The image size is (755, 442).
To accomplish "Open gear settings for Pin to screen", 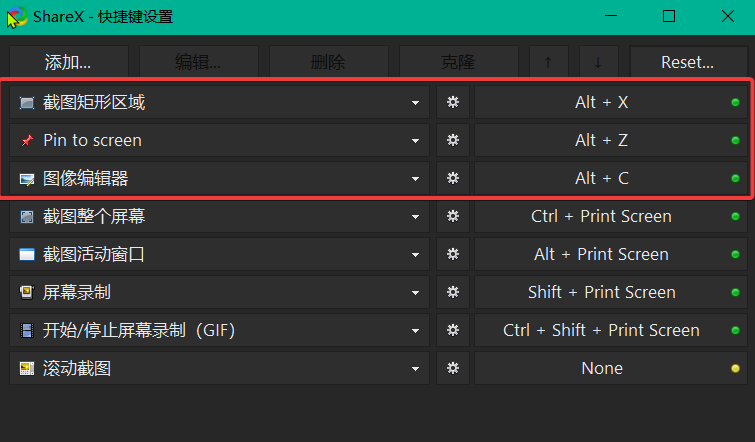I will point(453,140).
